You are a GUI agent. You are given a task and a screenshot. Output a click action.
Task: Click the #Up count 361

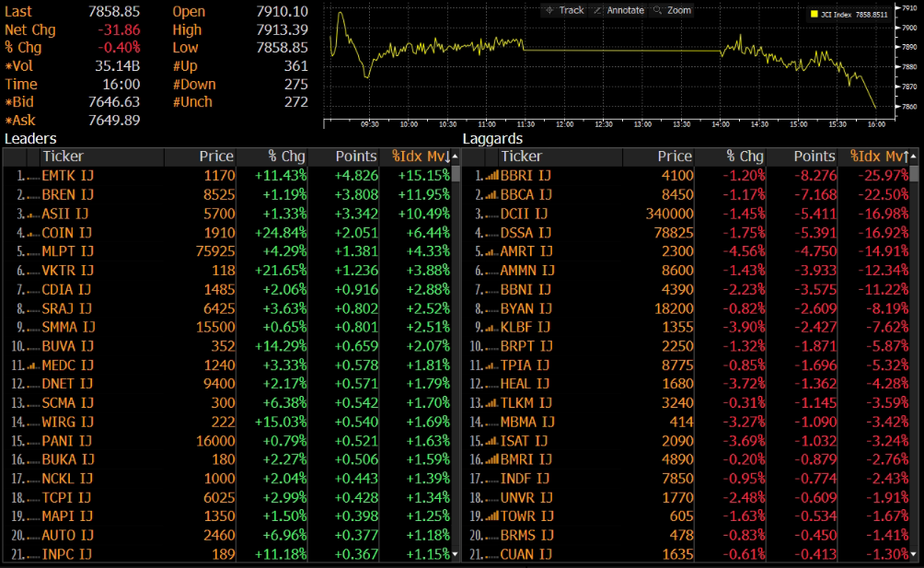pos(295,66)
